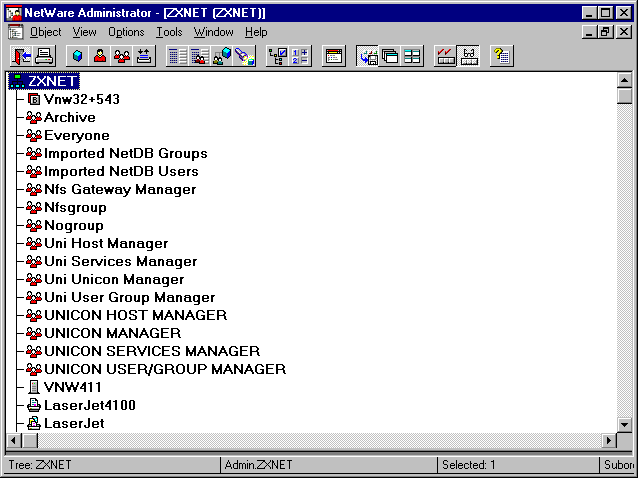Click the create group toolbar icon

[x=122, y=56]
